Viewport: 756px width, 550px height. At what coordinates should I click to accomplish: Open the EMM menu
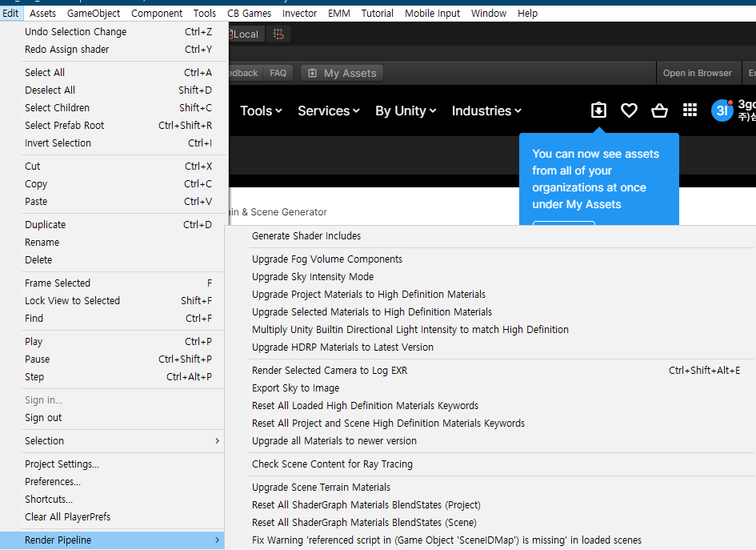pyautogui.click(x=339, y=14)
